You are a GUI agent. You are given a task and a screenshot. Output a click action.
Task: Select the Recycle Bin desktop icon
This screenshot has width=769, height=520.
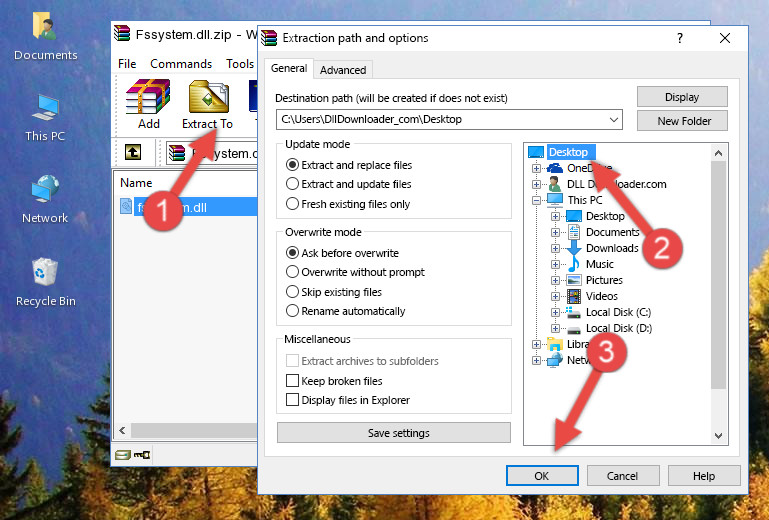pyautogui.click(x=45, y=282)
